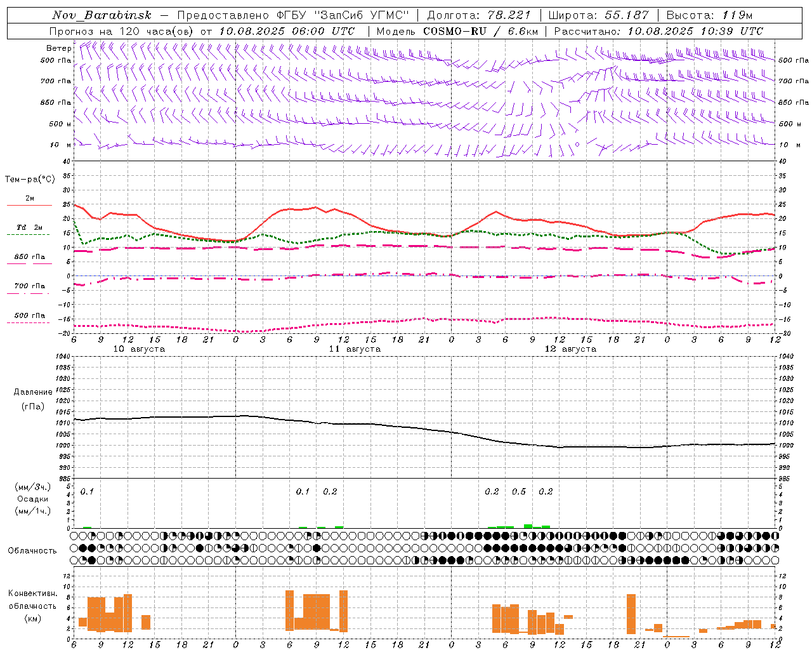Screen dimensions: 812x650
Task: Click the Td 2м dew point legend entry
Action: pyautogui.click(x=30, y=227)
